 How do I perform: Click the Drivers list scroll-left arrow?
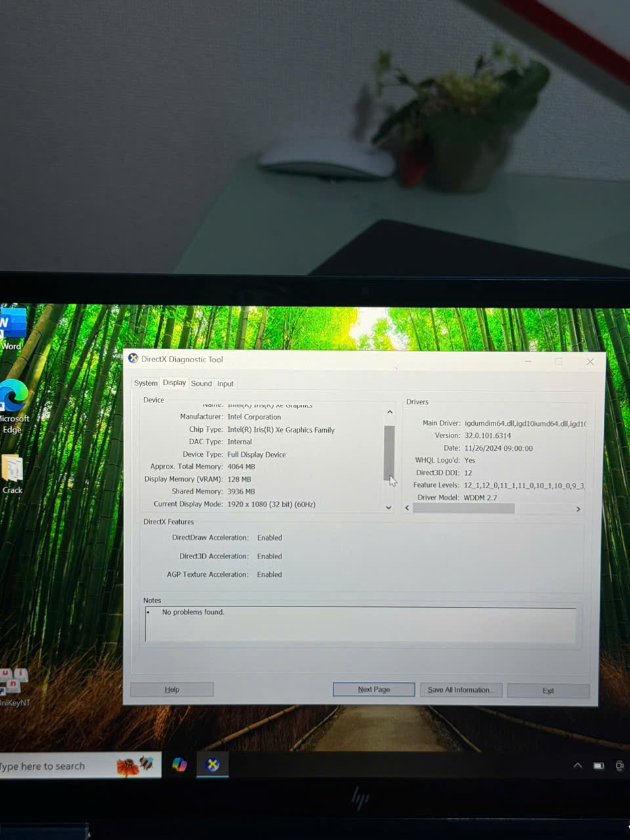(407, 508)
